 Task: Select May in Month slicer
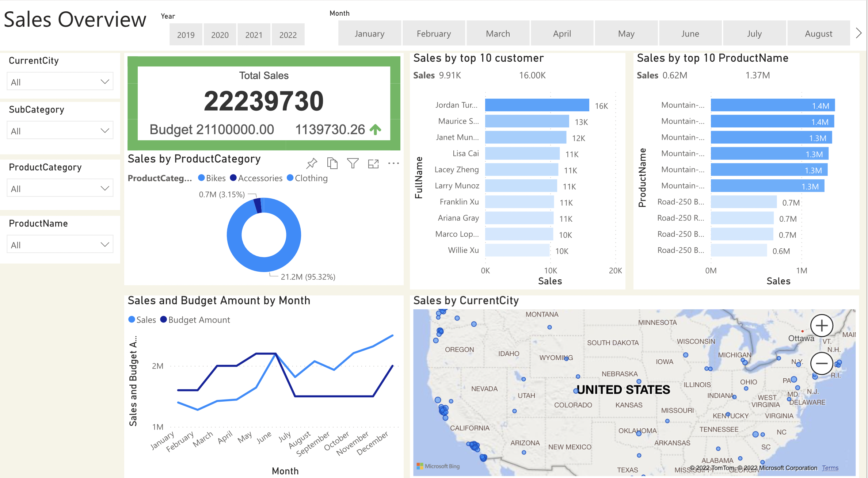[x=627, y=33]
